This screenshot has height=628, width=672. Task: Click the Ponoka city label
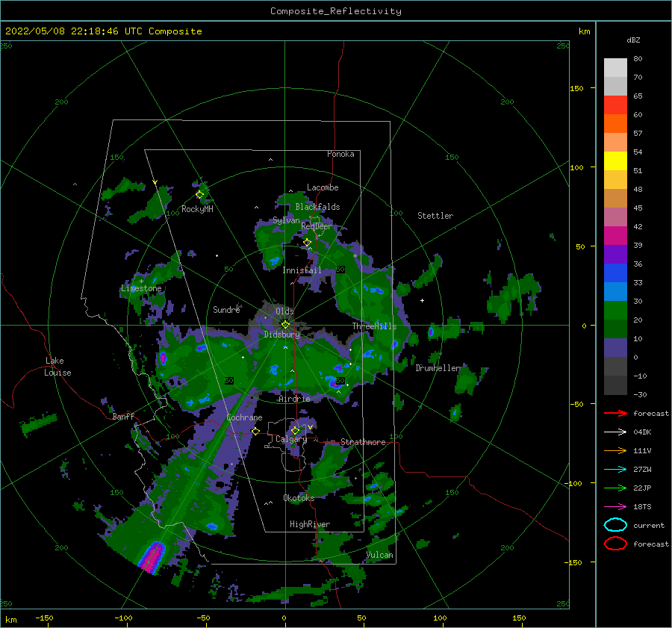pos(340,154)
